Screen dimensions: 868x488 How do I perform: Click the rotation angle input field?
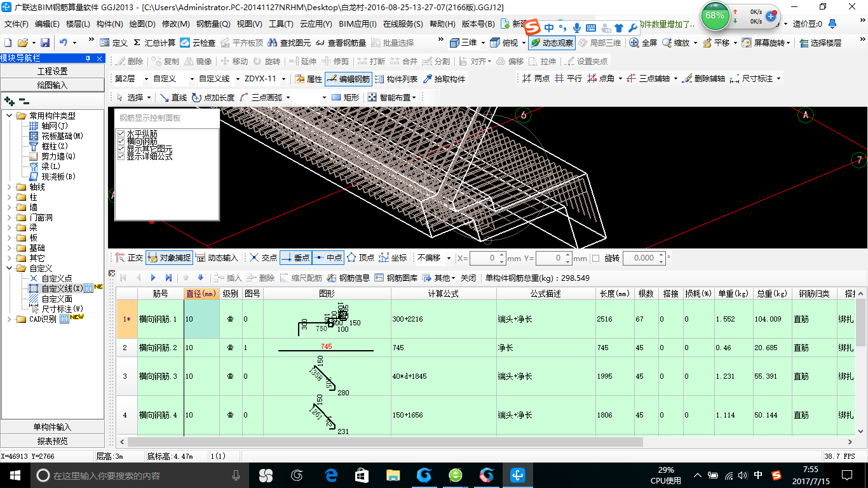coord(643,258)
